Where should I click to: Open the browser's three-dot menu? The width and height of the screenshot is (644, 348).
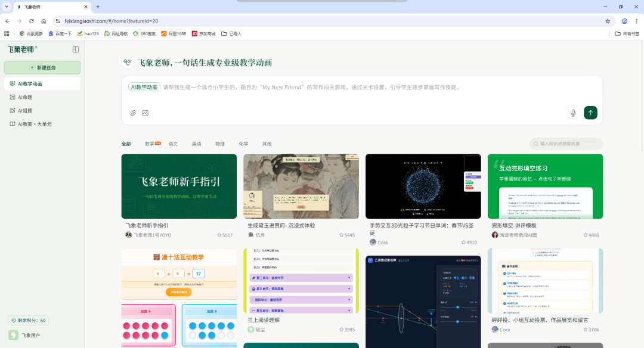(x=637, y=20)
